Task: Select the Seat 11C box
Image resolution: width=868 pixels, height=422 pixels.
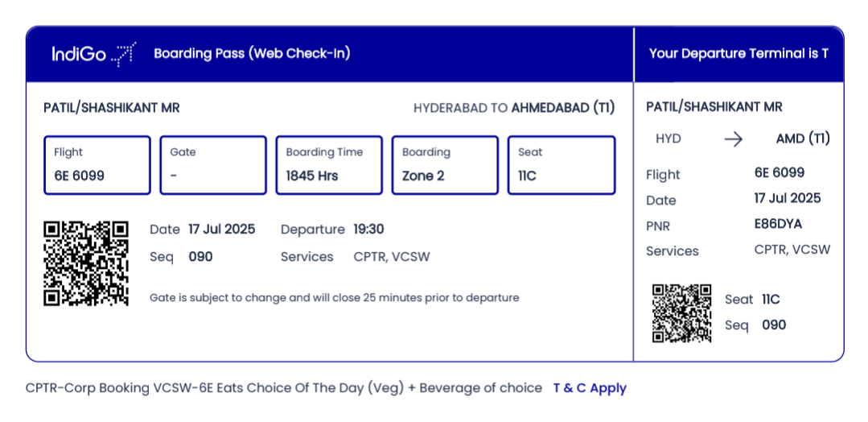Action: [x=562, y=165]
